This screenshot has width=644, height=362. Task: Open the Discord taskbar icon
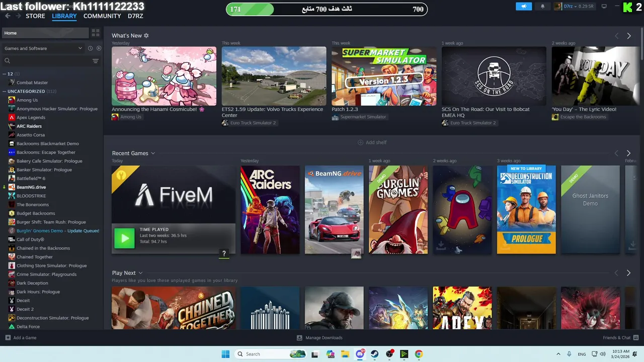[x=360, y=354]
